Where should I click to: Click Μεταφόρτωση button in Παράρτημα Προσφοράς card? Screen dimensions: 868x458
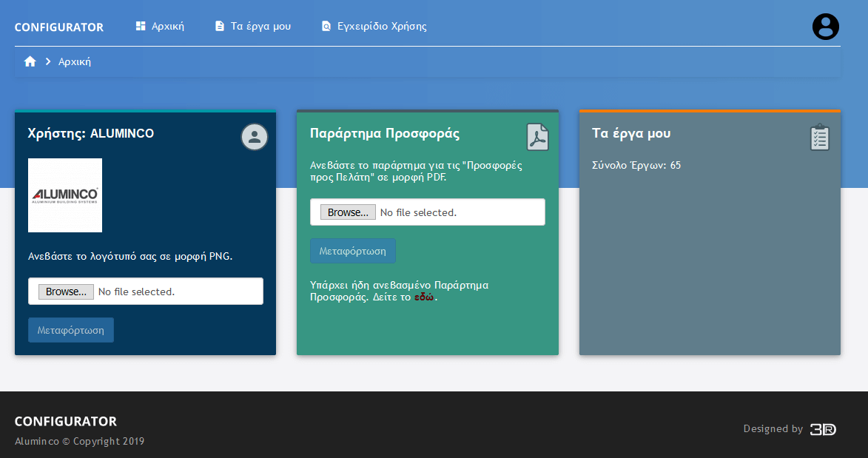pyautogui.click(x=353, y=251)
